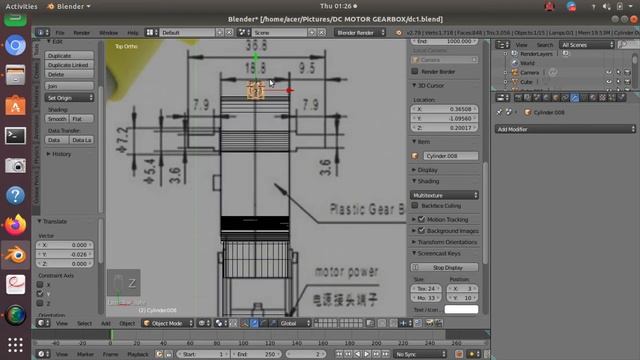Open the Render properties tab icon
640x360 pixels.
pyautogui.click(x=518, y=98)
